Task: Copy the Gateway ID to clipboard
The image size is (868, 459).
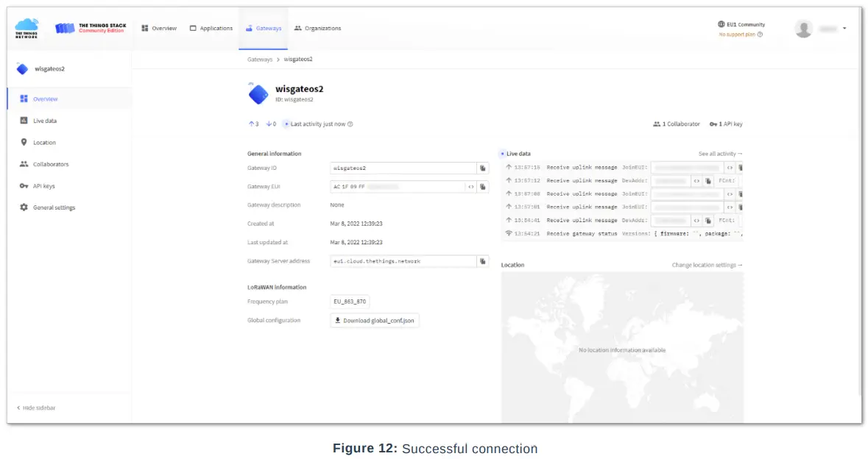Action: 483,168
